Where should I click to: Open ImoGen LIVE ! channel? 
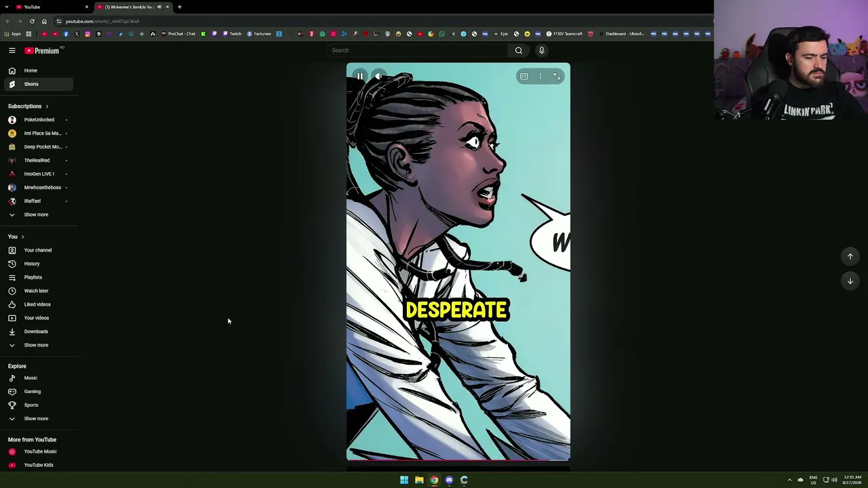click(x=37, y=174)
